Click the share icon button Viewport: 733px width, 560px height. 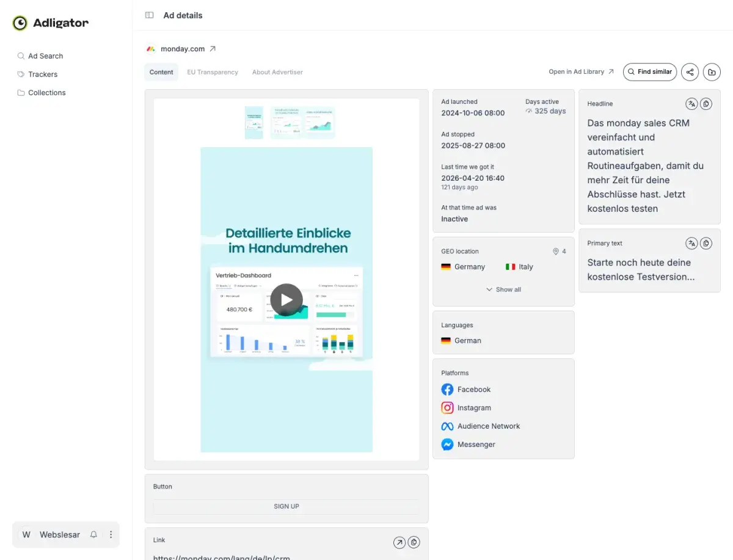(x=690, y=72)
